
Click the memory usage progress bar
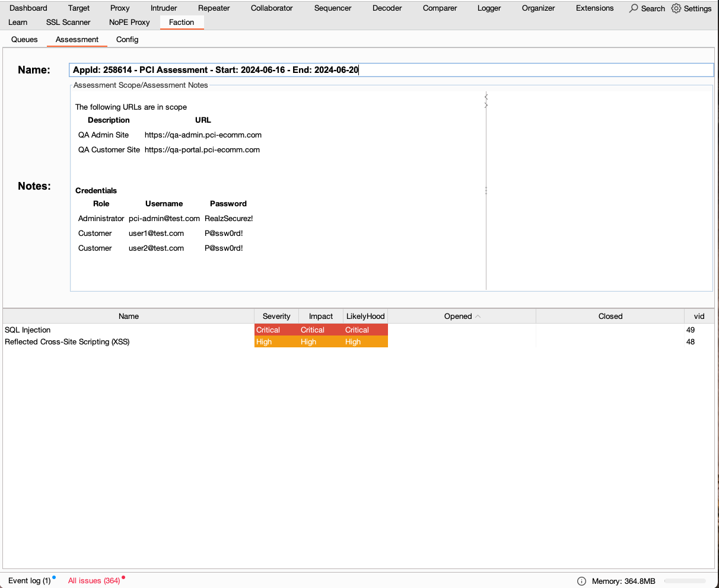point(685,581)
